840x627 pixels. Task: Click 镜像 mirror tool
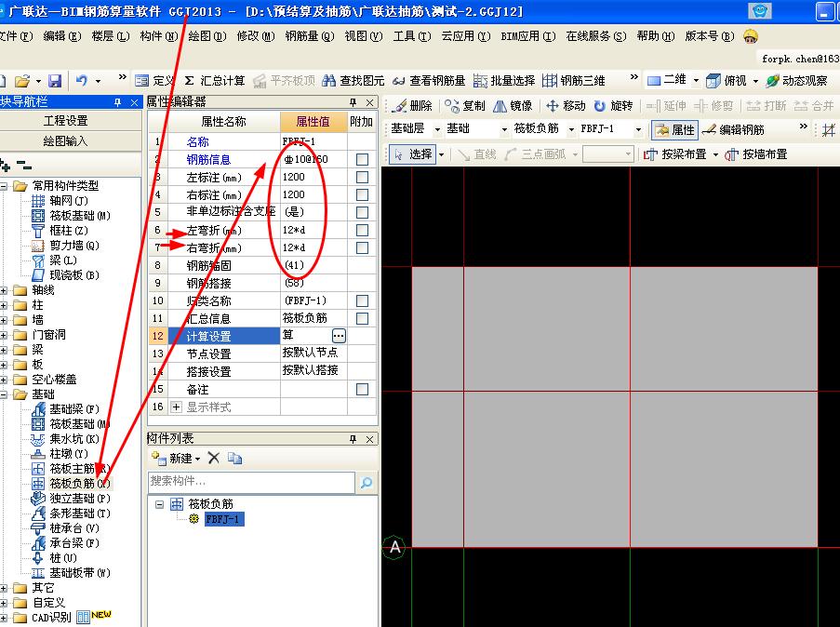pos(513,106)
